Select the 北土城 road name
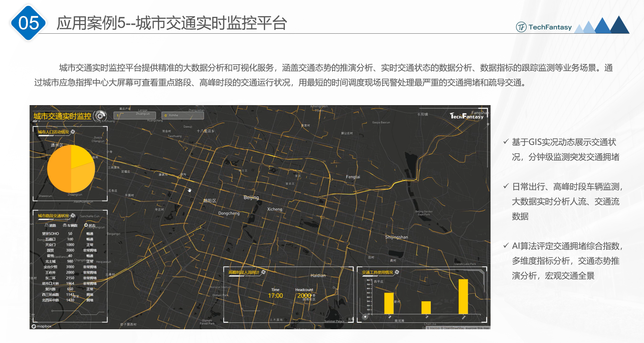Image resolution: width=644 pixels, height=343 pixels. click(51, 261)
